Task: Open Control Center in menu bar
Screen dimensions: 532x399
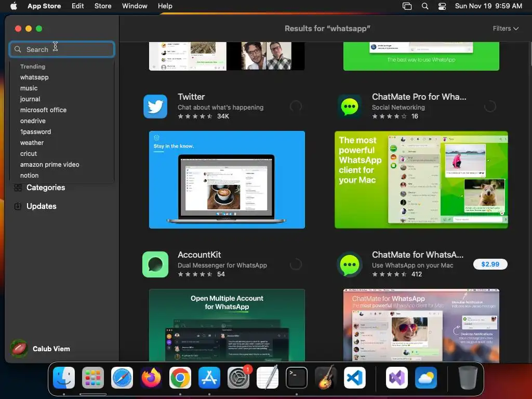Action: coord(442,6)
